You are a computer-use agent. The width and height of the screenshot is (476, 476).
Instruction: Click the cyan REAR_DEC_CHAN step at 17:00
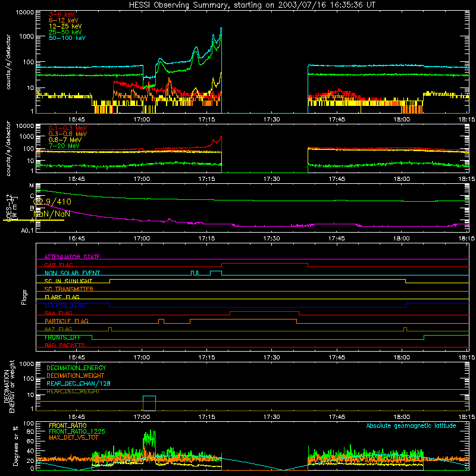pyautogui.click(x=149, y=396)
